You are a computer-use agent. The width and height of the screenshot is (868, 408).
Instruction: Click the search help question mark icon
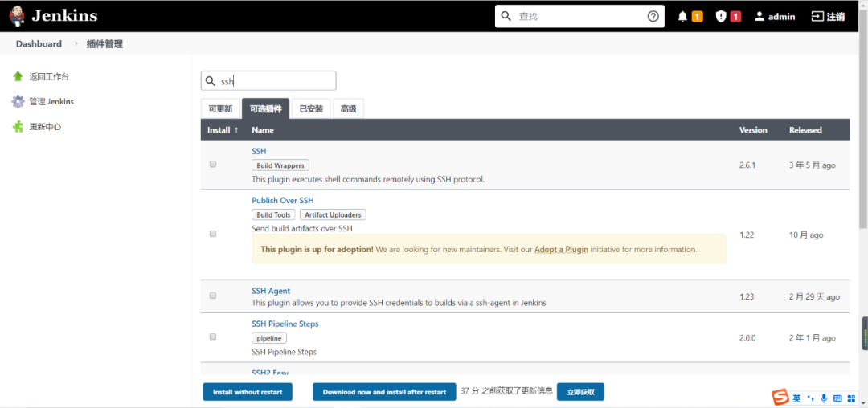click(653, 17)
